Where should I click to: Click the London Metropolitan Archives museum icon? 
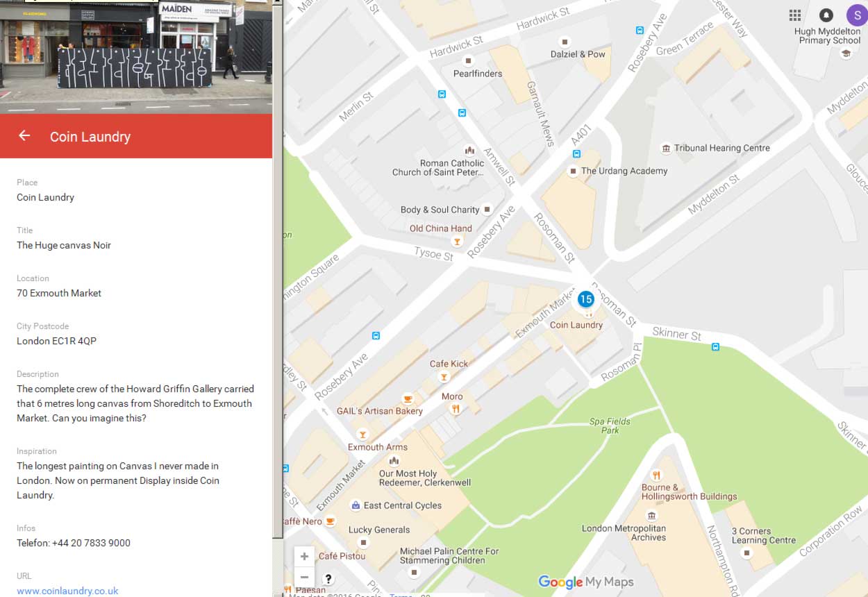tap(651, 516)
